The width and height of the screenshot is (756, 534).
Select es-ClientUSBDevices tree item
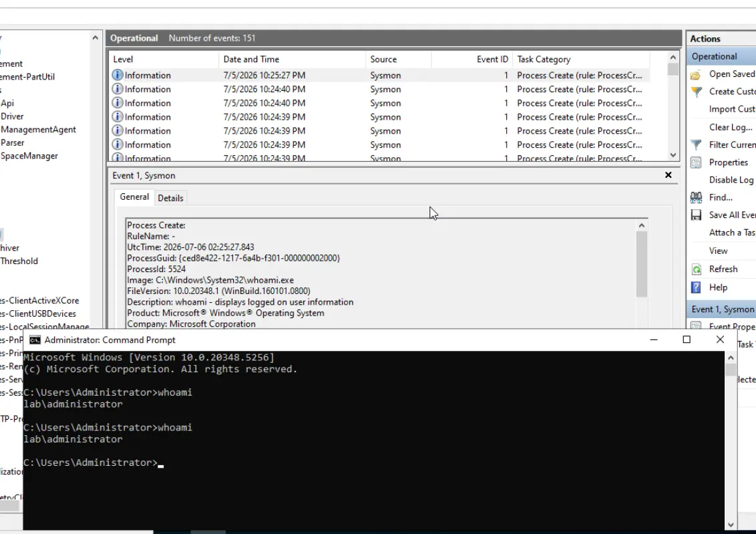pos(37,313)
